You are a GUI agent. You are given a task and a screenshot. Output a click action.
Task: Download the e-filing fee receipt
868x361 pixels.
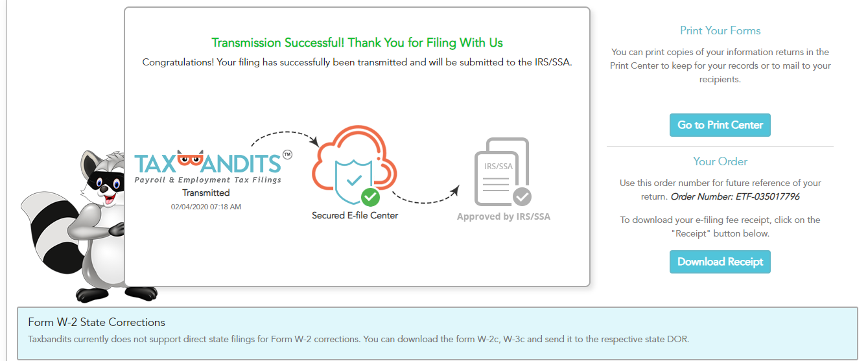point(720,262)
